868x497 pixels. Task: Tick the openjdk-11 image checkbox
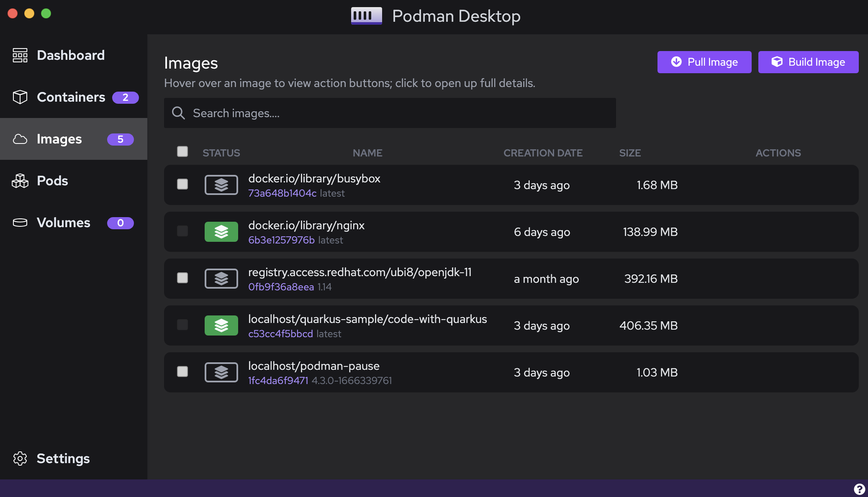[182, 278]
